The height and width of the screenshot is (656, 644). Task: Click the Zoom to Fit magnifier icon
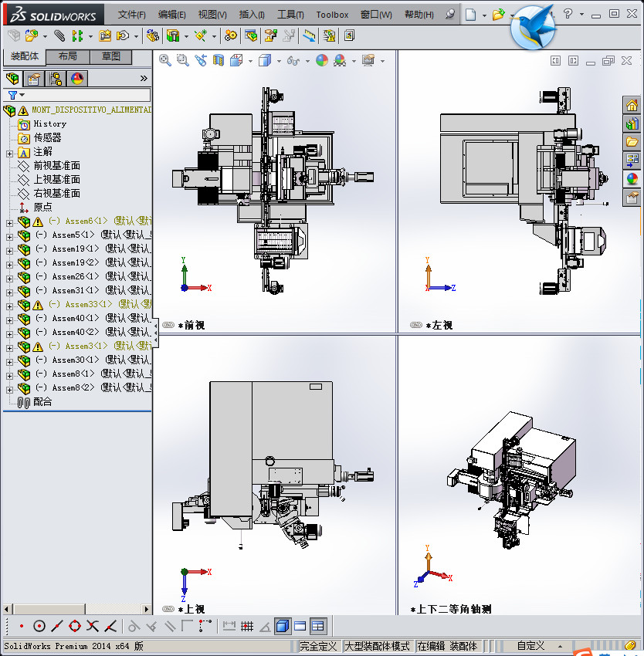pyautogui.click(x=165, y=60)
